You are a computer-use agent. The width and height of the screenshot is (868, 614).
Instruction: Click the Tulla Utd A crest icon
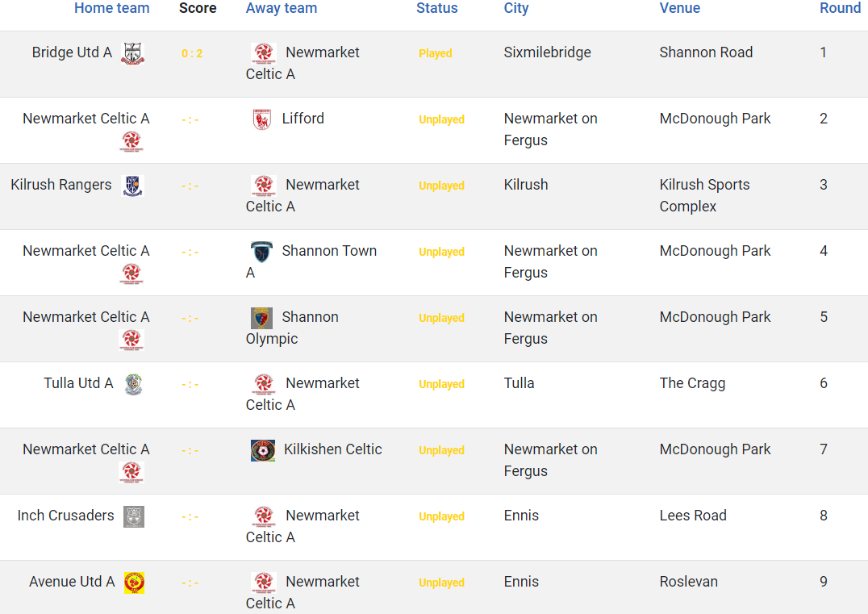133,384
